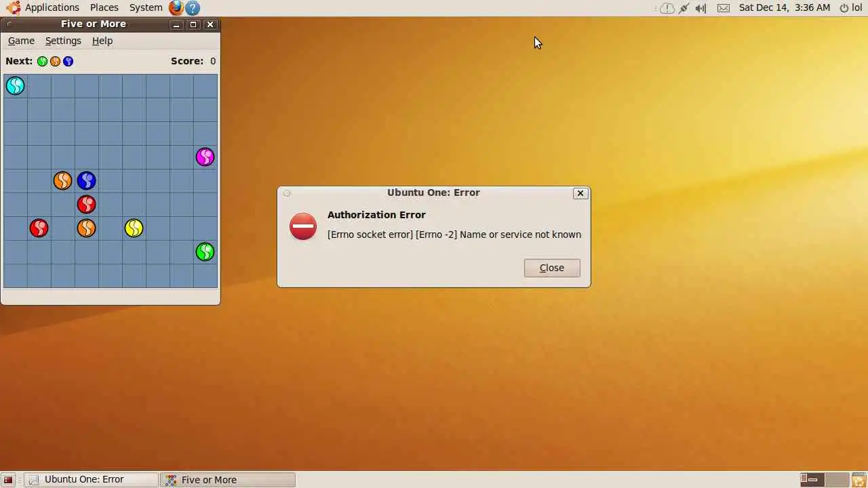
Task: Click the Next: label
Action: (x=19, y=61)
